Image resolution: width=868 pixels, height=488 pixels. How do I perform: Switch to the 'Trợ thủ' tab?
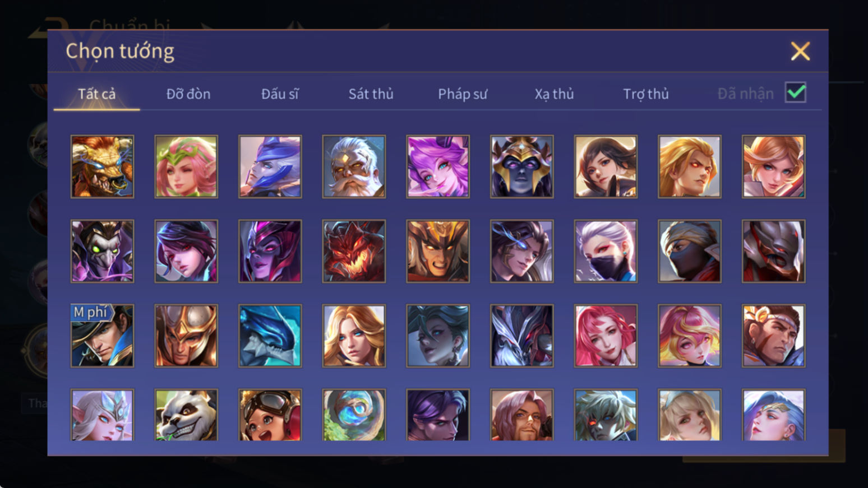click(x=646, y=94)
